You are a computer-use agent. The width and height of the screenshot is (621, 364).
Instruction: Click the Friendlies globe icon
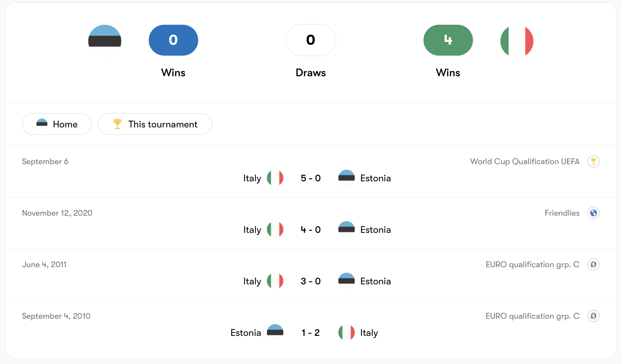click(x=593, y=213)
